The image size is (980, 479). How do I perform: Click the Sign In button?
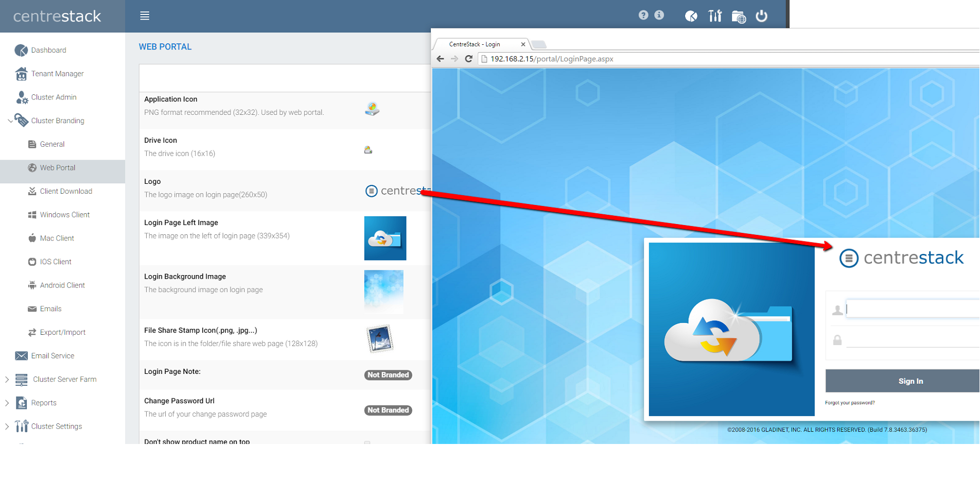pyautogui.click(x=902, y=381)
